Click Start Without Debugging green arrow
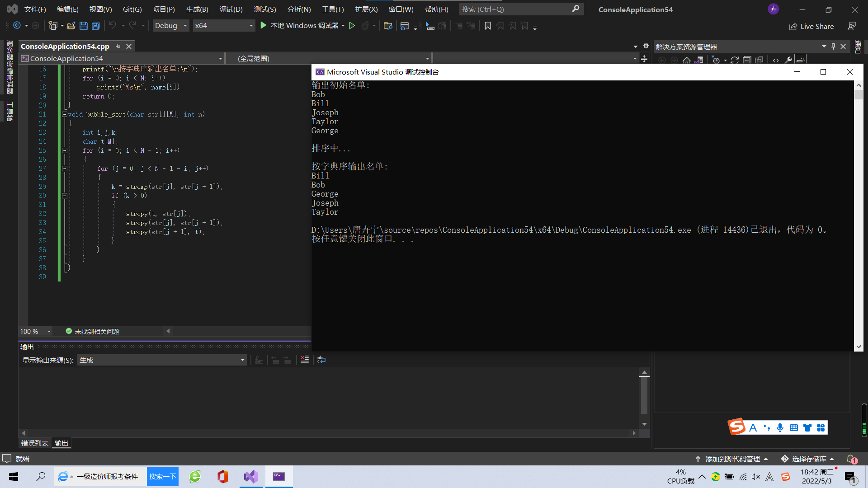 (352, 26)
